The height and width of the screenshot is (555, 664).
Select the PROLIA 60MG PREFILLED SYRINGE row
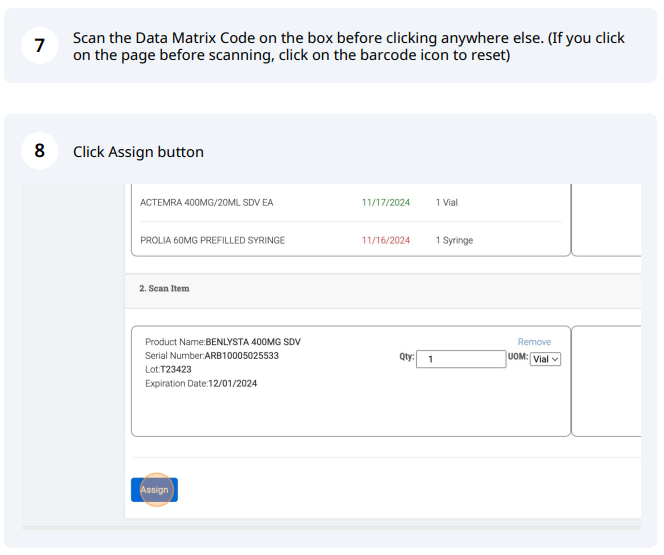tap(351, 240)
